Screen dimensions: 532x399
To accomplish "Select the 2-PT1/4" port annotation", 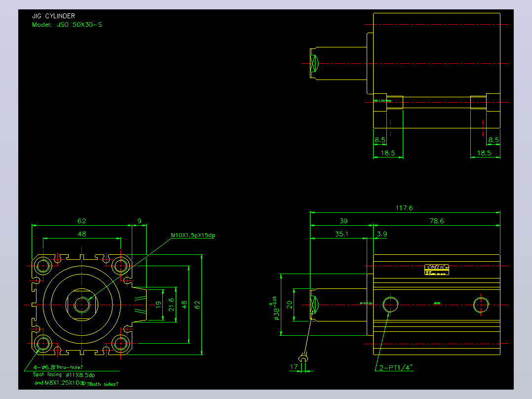I will (x=396, y=367).
